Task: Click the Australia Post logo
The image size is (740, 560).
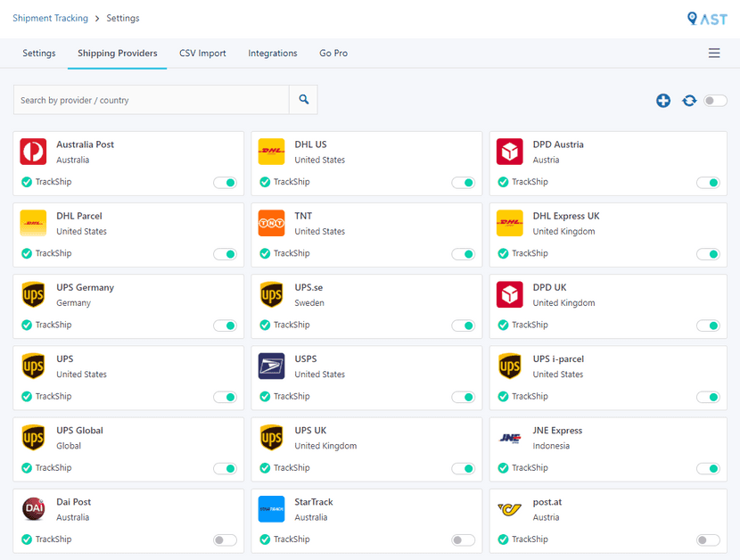Action: click(x=34, y=152)
